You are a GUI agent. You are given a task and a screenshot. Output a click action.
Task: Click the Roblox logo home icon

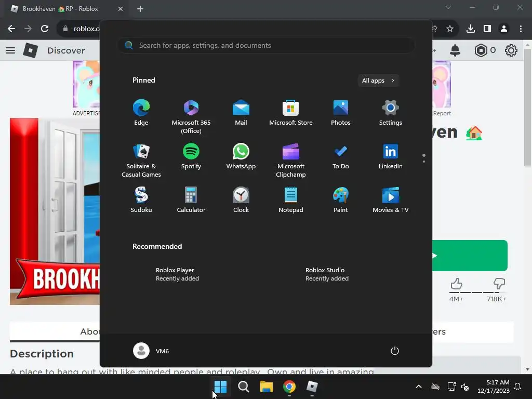(x=30, y=50)
